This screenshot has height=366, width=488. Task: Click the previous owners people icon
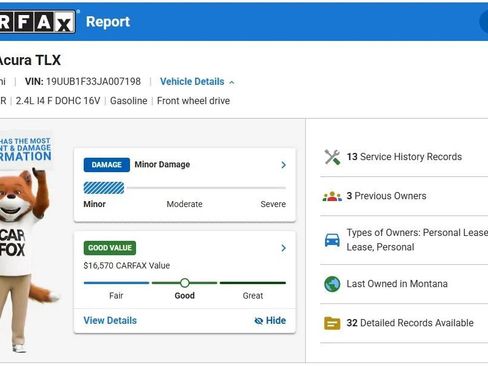tap(332, 196)
